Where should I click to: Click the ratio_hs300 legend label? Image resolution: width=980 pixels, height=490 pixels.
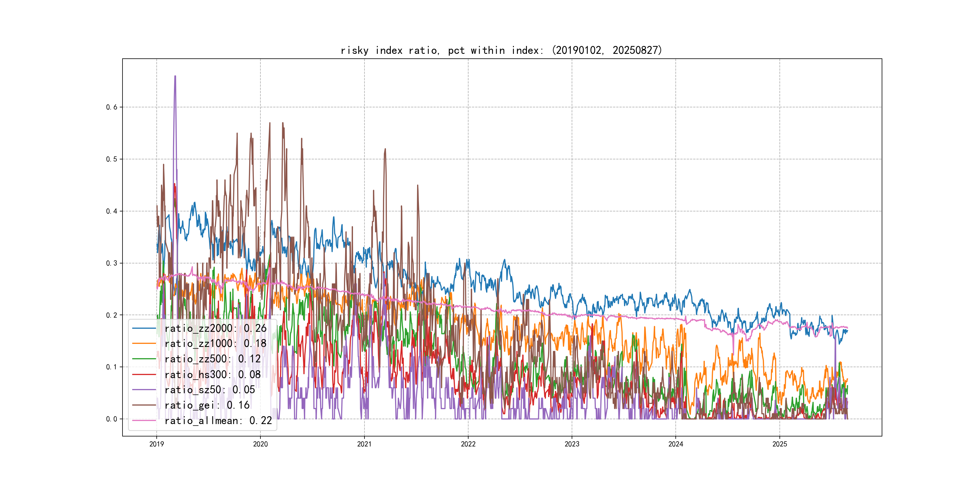point(212,375)
